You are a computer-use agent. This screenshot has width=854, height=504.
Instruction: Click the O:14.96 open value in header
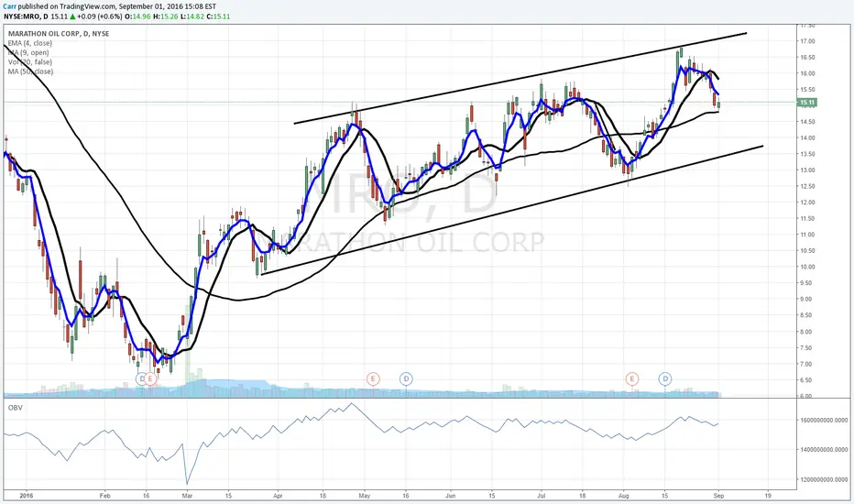(x=137, y=16)
